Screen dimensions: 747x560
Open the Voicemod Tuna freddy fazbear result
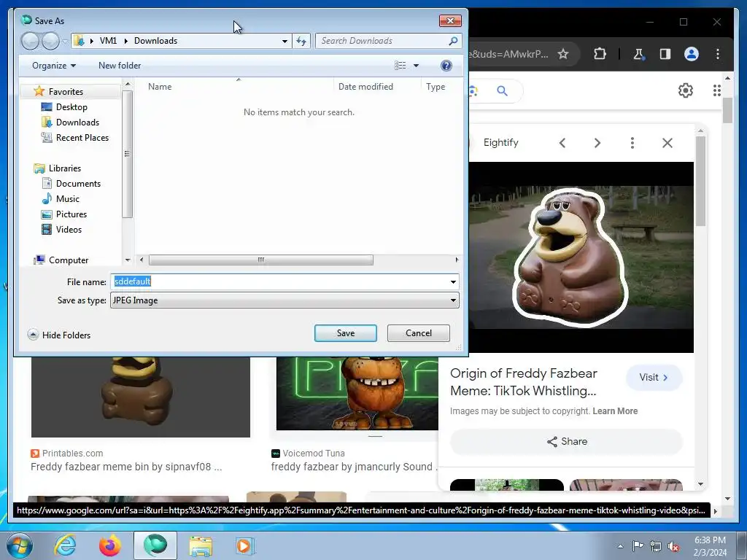coord(354,467)
